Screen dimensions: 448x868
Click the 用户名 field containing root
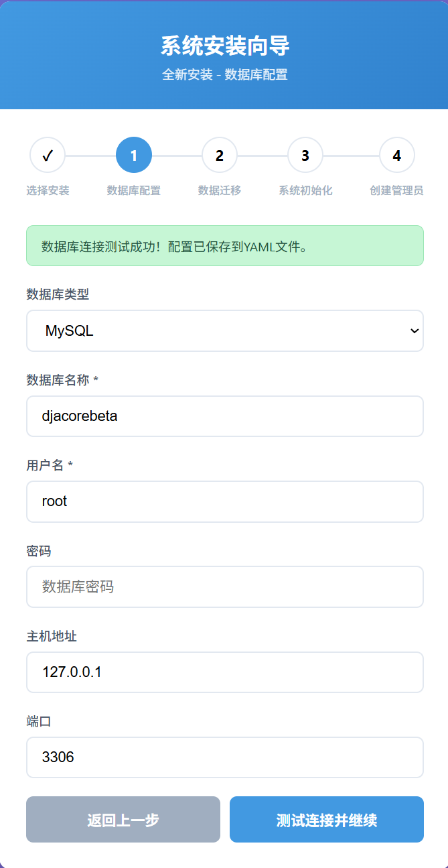(x=225, y=501)
